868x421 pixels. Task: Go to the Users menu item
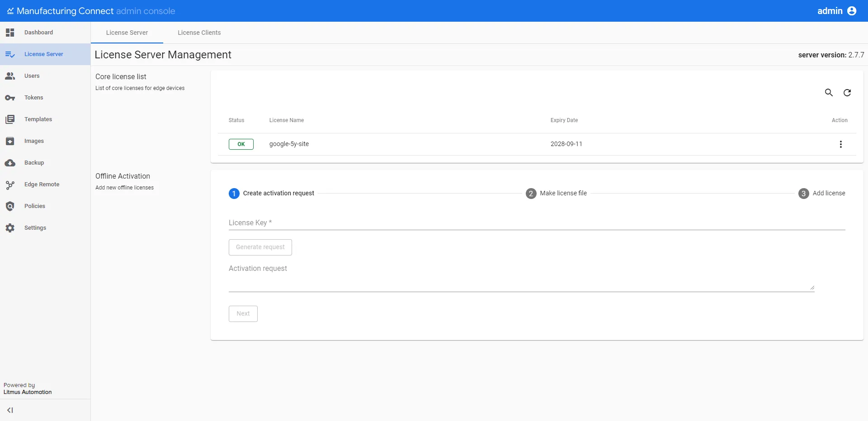click(x=45, y=76)
